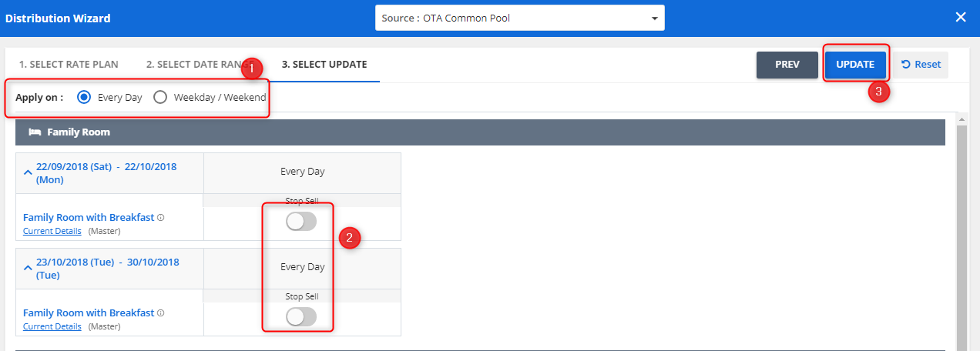Image resolution: width=980 pixels, height=351 pixels.
Task: Open the Source: OTA Common Pool dropdown
Action: tap(520, 18)
